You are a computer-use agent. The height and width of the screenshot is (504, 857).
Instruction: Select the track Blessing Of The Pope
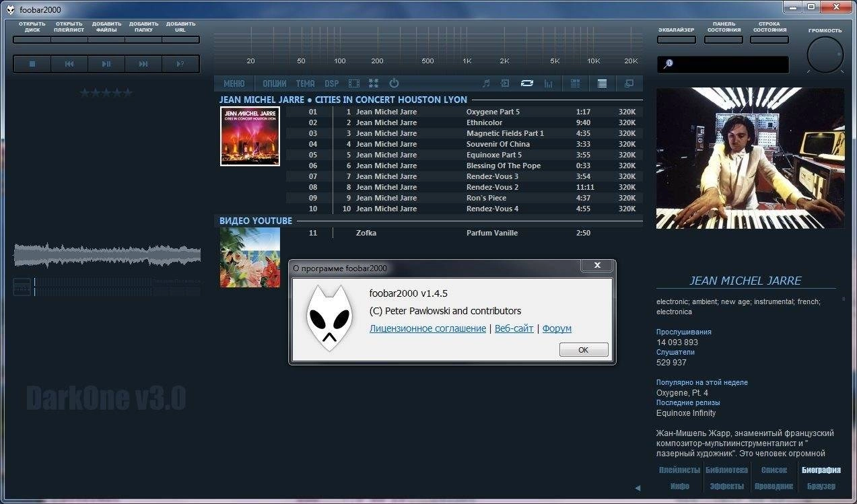pos(465,166)
